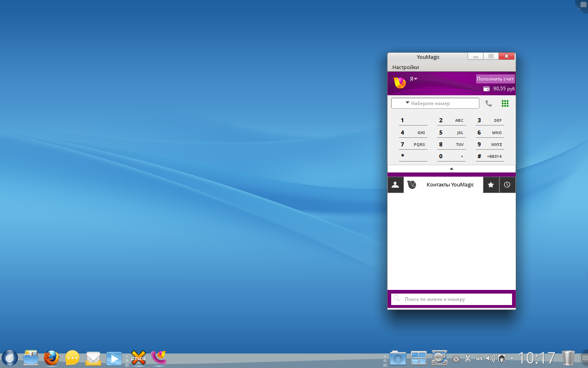Click the 10:17 clock in the panel

537,359
